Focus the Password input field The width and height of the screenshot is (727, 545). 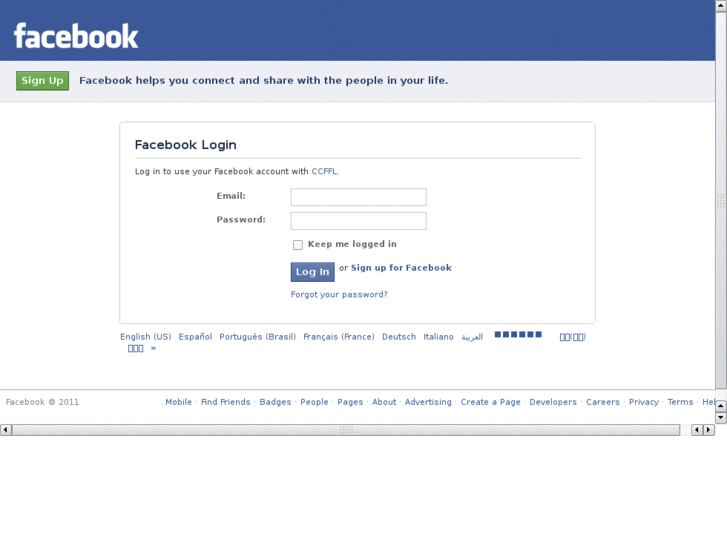(x=358, y=221)
